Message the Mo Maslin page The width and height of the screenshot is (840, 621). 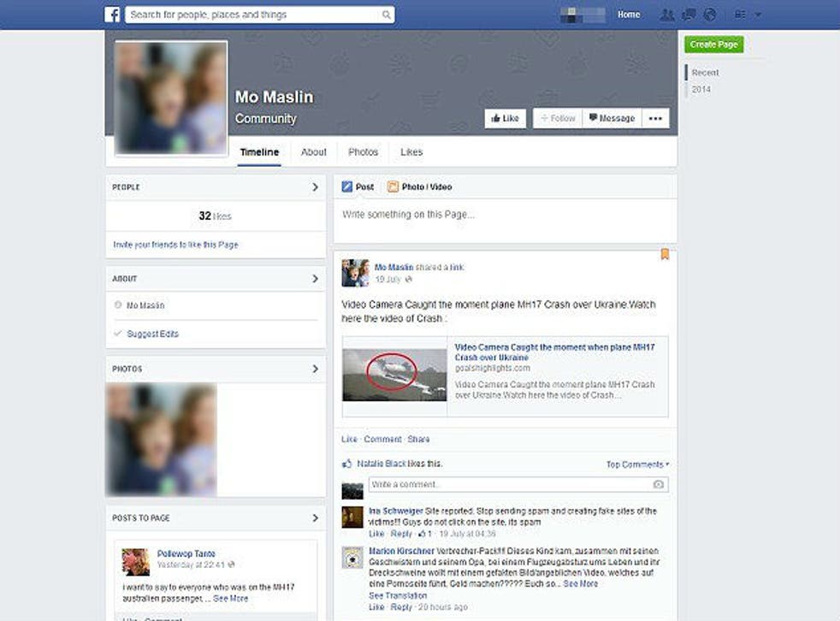pos(612,118)
